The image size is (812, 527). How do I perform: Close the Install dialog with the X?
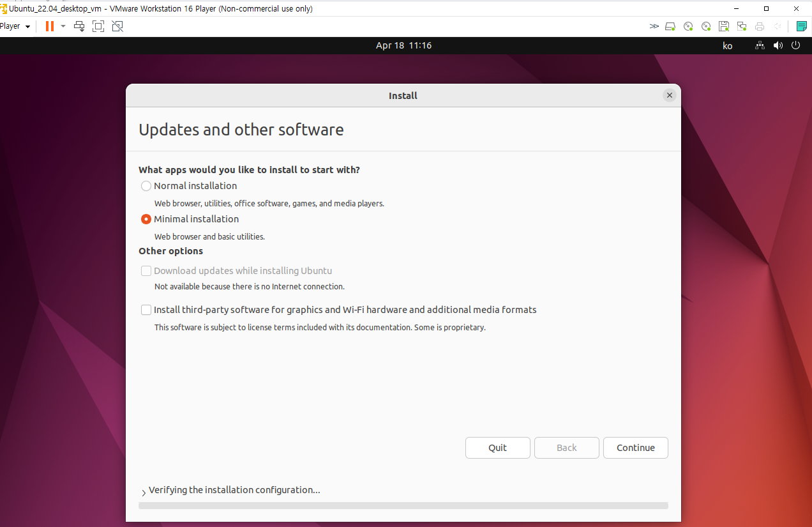[669, 95]
